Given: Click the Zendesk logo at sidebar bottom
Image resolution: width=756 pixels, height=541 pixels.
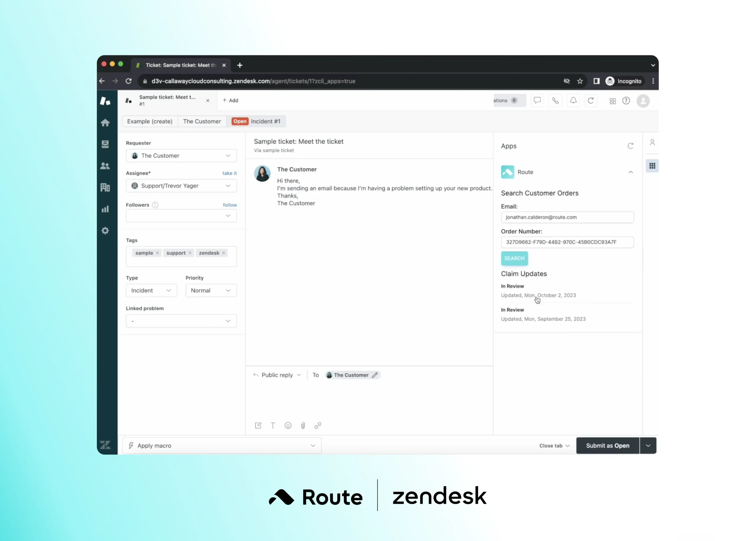Looking at the screenshot, I should [105, 445].
